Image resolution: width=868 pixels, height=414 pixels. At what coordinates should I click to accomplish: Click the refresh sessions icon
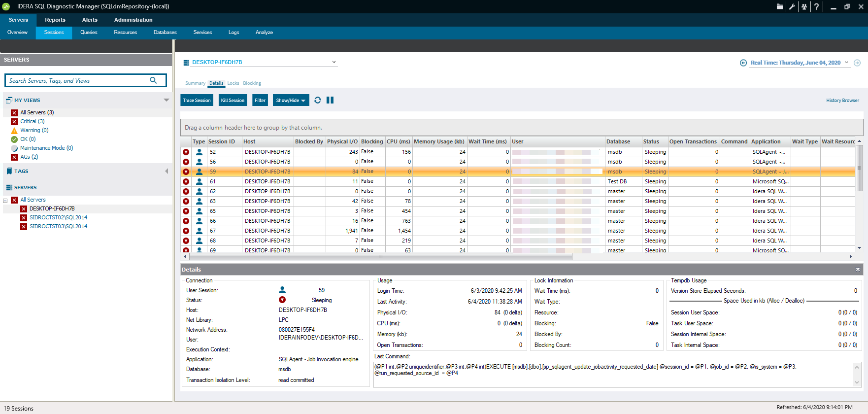click(x=318, y=100)
